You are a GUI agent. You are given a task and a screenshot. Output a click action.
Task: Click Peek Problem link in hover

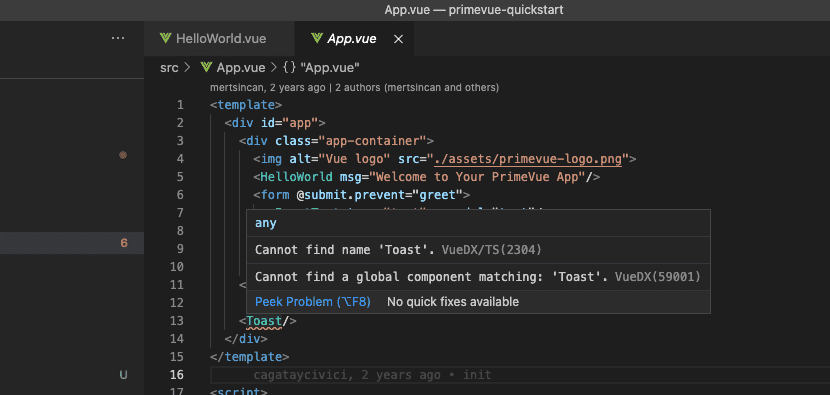[x=313, y=302]
